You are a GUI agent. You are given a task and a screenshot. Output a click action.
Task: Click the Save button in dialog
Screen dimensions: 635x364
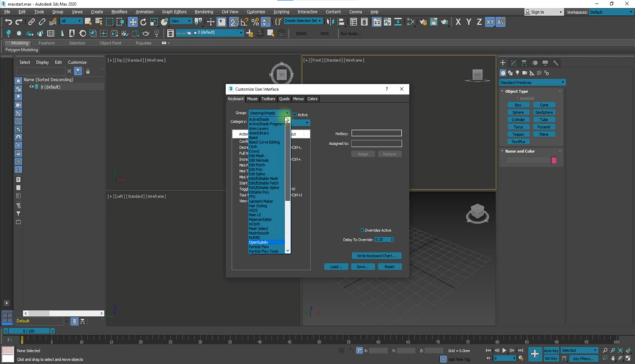coord(362,267)
